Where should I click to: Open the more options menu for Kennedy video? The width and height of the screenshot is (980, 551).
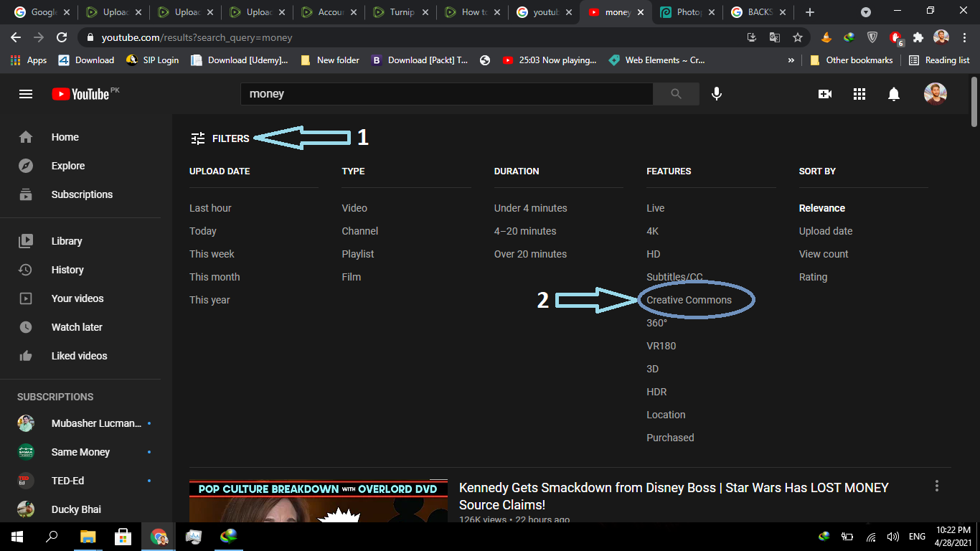point(936,486)
